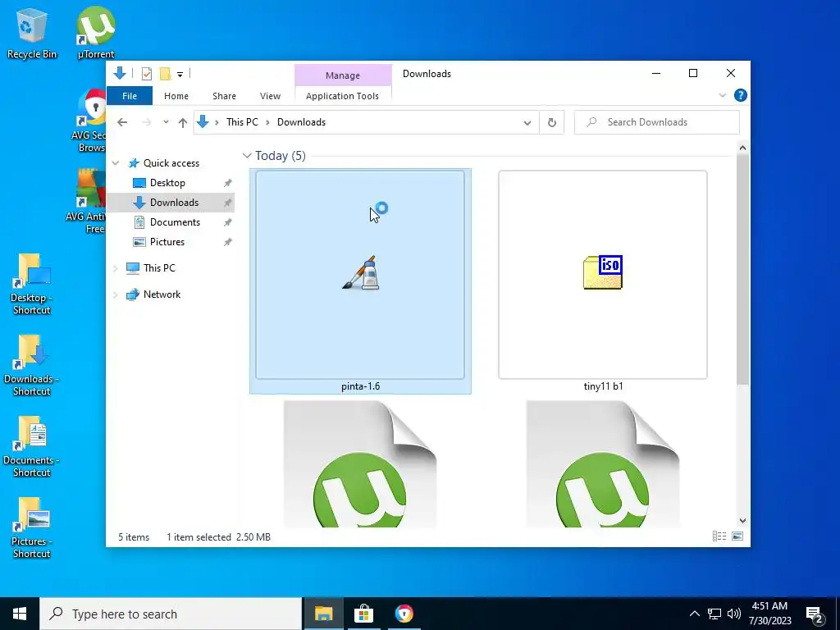Open the Microsoft Store taskbar icon
840x630 pixels.
(363, 614)
